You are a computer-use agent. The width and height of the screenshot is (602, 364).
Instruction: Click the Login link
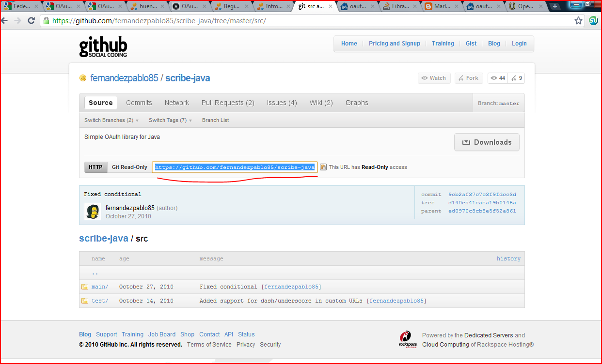(519, 44)
